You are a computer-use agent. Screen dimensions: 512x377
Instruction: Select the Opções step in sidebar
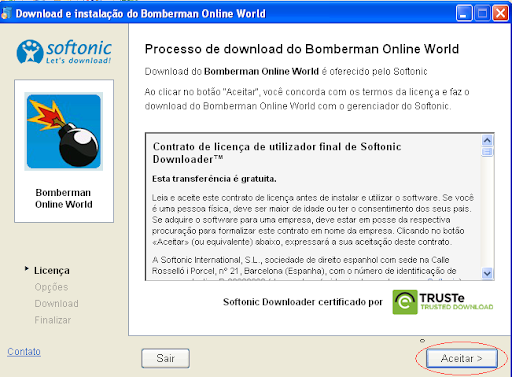(51, 287)
